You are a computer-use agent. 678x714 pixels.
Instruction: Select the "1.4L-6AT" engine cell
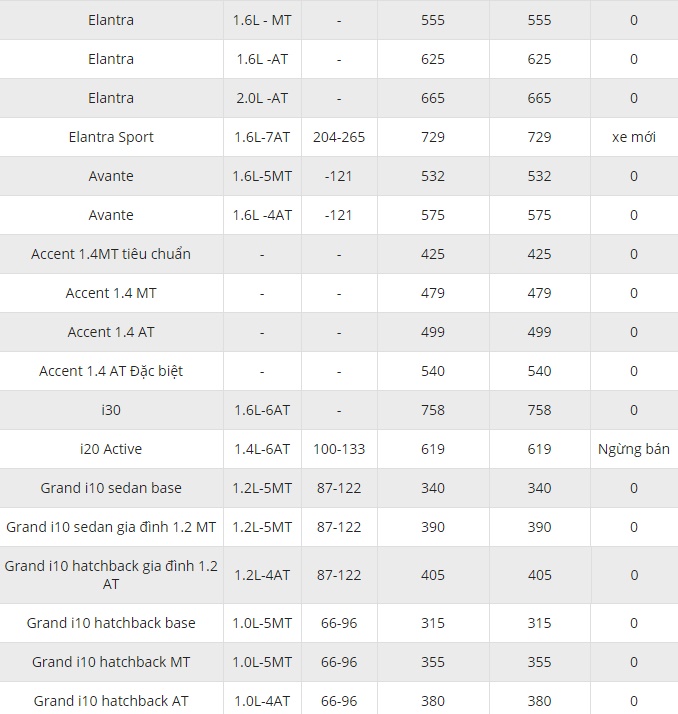coord(262,449)
